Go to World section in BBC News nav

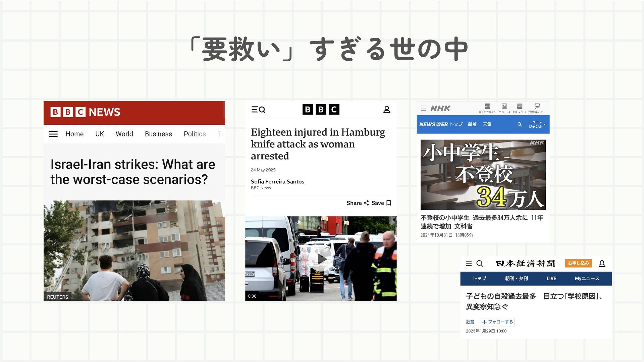pos(124,134)
